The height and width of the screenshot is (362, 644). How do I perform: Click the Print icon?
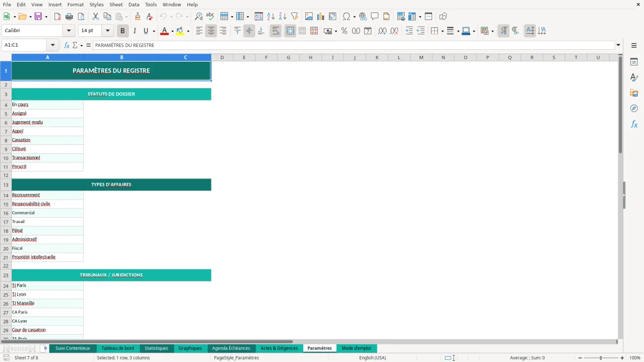tap(69, 17)
